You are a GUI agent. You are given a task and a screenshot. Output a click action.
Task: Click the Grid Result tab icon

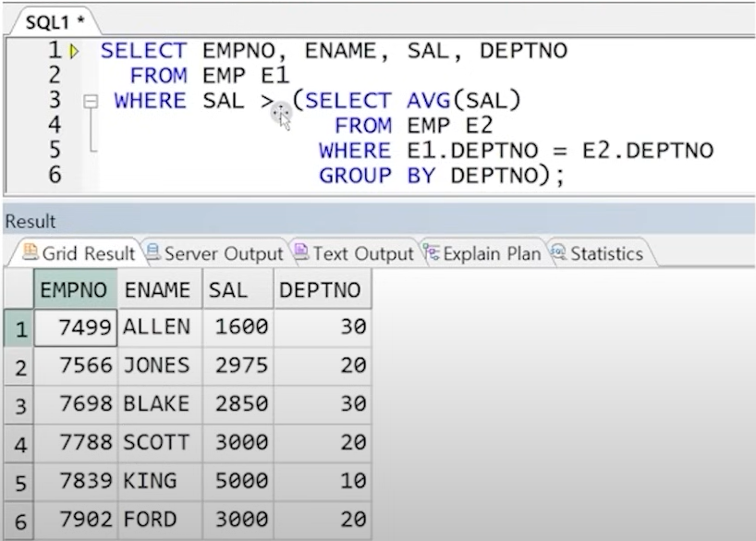(x=30, y=252)
